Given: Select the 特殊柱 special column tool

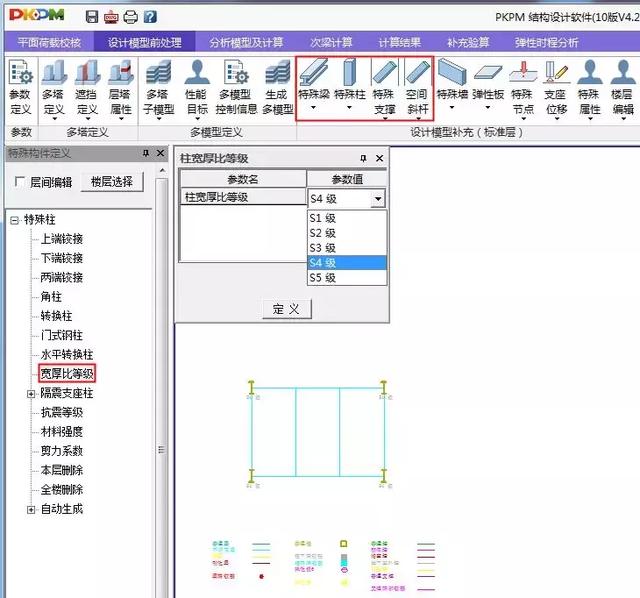Looking at the screenshot, I should tap(350, 85).
